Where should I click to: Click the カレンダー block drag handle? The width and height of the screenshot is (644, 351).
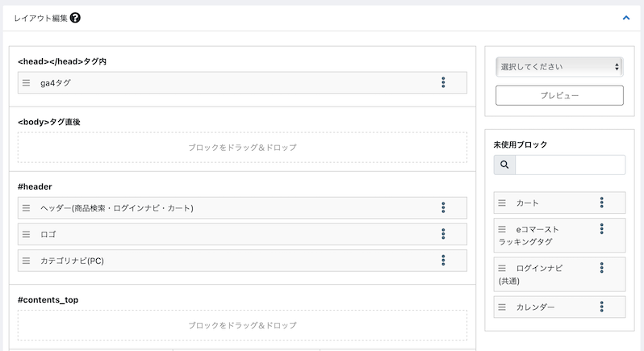[x=502, y=307]
